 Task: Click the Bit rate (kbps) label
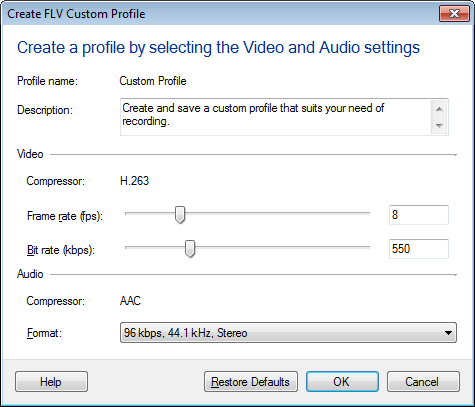(61, 250)
